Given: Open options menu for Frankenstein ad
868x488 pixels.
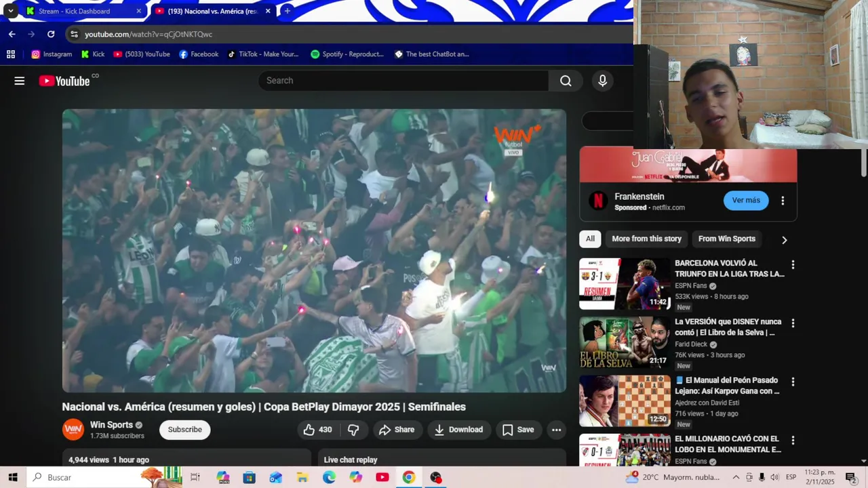Looking at the screenshot, I should point(783,201).
